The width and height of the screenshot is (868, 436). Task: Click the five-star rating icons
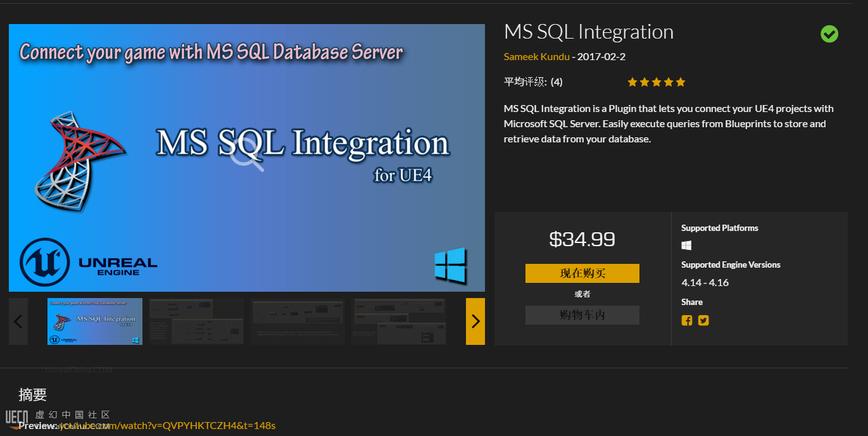click(657, 82)
